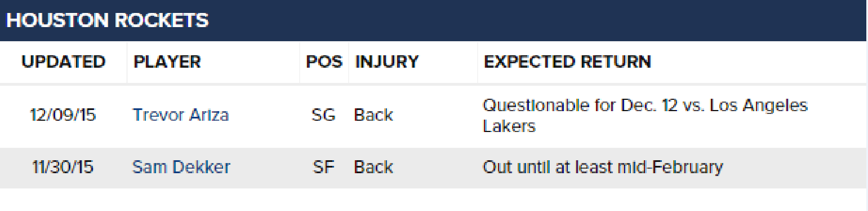Image resolution: width=868 pixels, height=211 pixels.
Task: Click 'Los Angeles' in Ariza's expected return
Action: (x=765, y=105)
